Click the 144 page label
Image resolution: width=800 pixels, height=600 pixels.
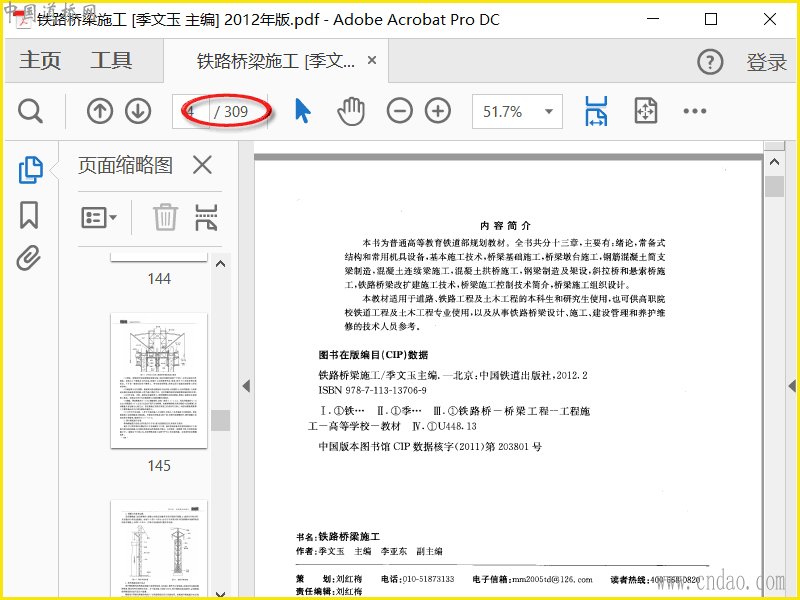[x=159, y=279]
